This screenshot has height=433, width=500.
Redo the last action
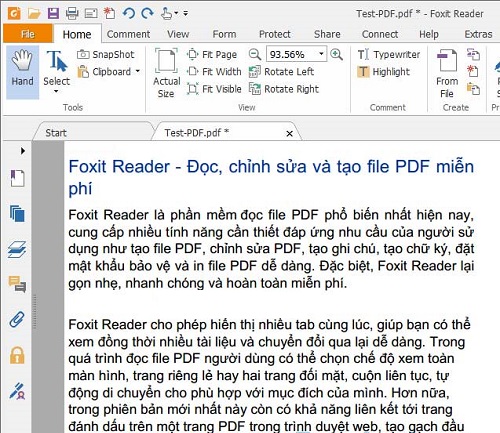coord(147,14)
